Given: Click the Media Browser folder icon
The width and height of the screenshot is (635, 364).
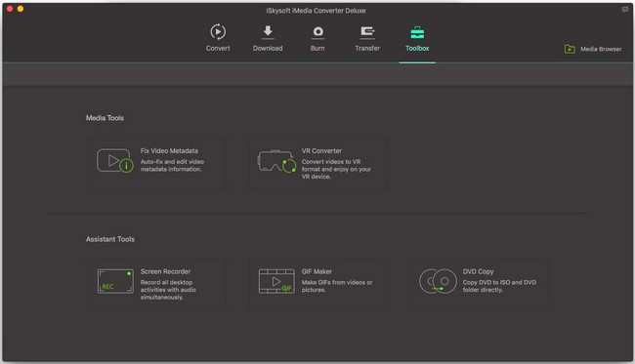Looking at the screenshot, I should click(x=570, y=49).
